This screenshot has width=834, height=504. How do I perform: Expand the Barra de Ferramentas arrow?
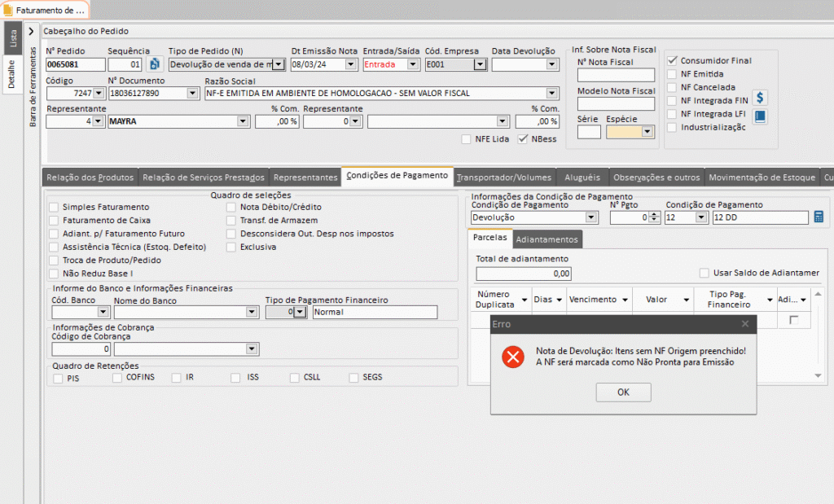click(32, 32)
